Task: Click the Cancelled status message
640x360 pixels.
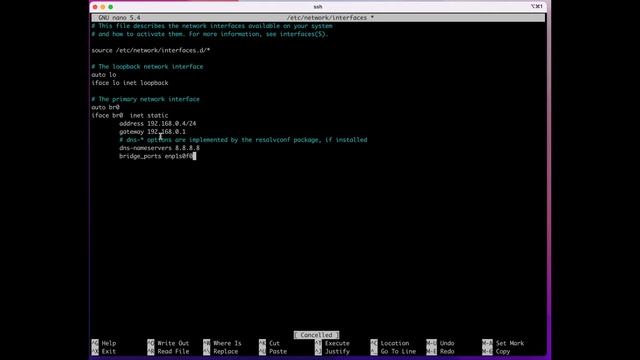Action: pyautogui.click(x=316, y=335)
